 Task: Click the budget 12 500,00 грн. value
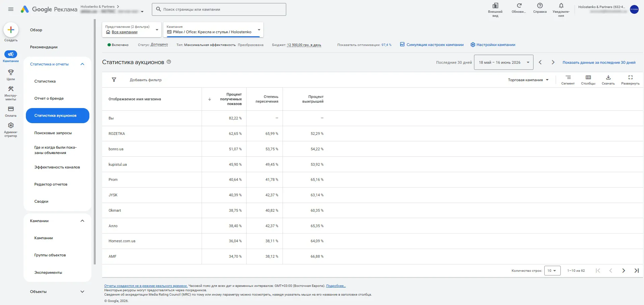pyautogui.click(x=304, y=45)
